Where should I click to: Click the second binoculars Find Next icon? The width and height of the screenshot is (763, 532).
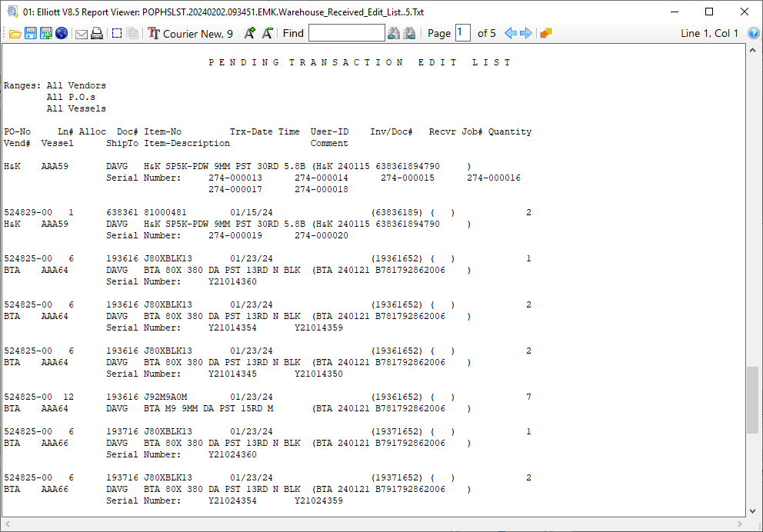click(x=410, y=33)
